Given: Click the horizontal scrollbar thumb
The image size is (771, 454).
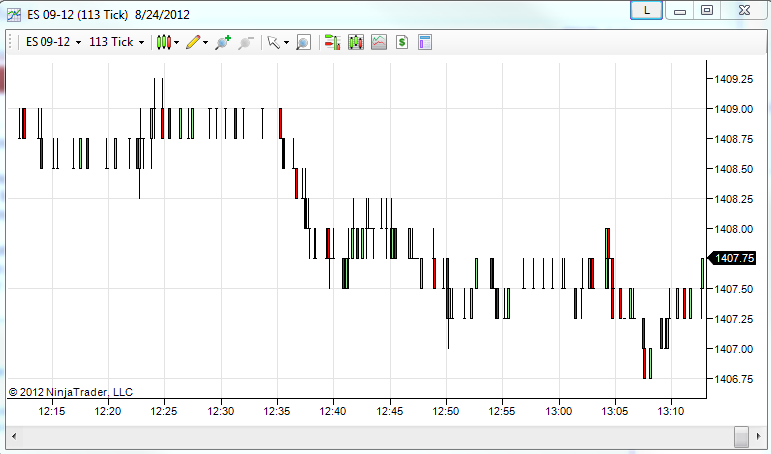Looking at the screenshot, I should coord(741,436).
